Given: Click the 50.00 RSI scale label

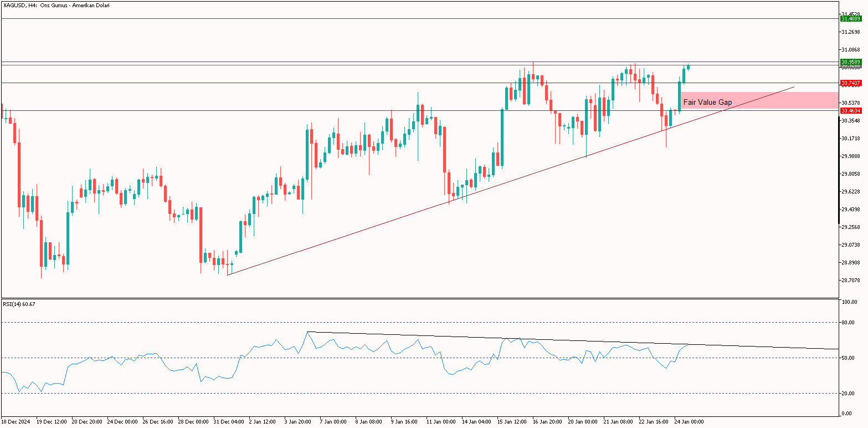Looking at the screenshot, I should coord(849,358).
